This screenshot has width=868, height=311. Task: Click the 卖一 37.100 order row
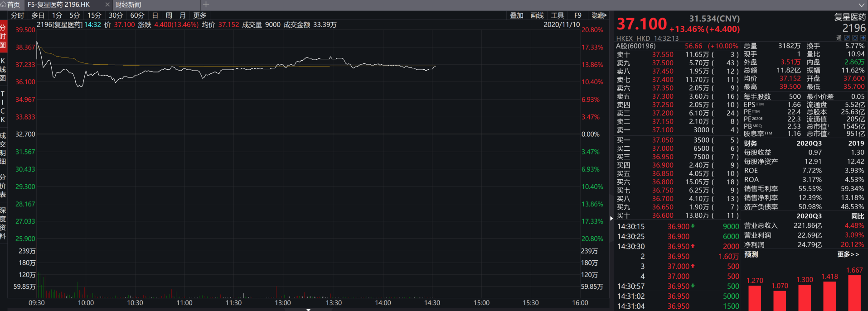pos(678,130)
